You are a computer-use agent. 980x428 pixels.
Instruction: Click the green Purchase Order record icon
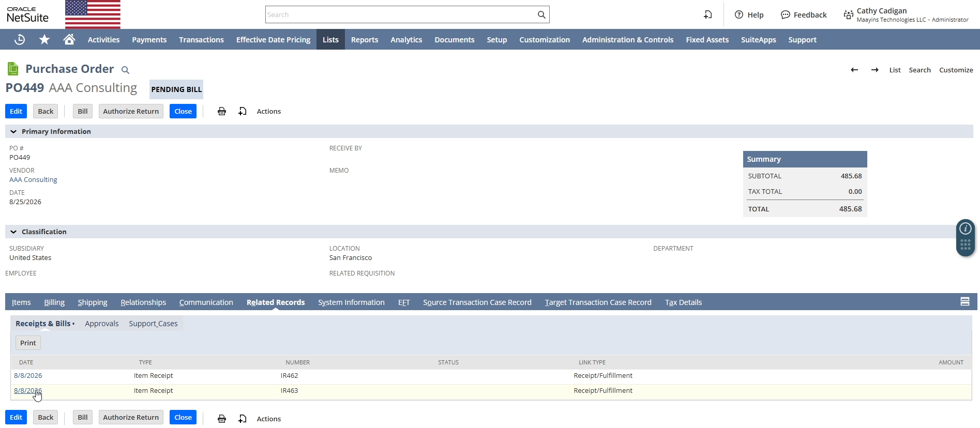13,69
